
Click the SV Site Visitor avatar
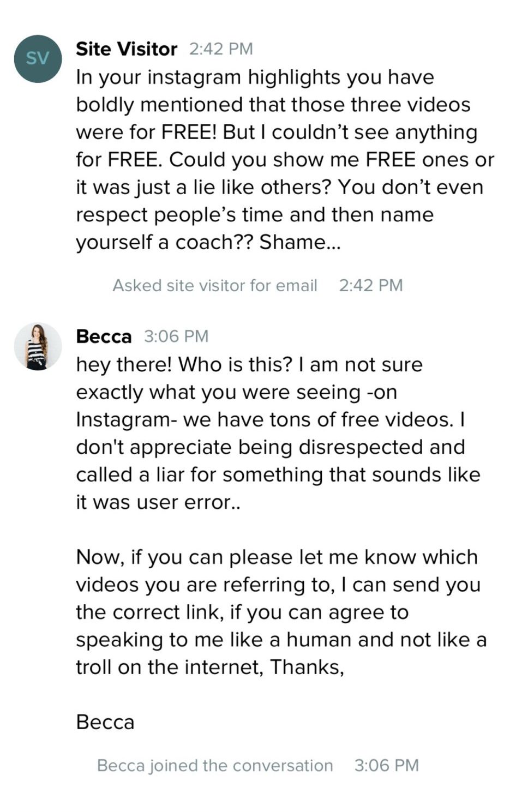click(38, 58)
